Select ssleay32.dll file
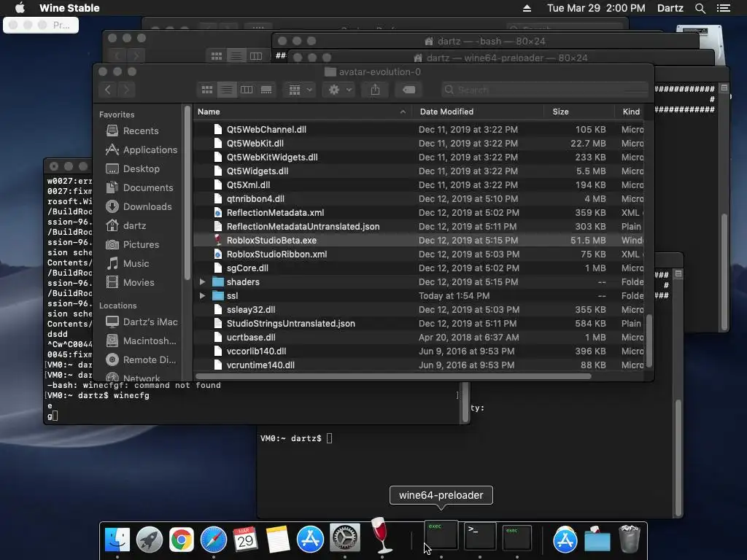The image size is (747, 560). (x=419, y=309)
